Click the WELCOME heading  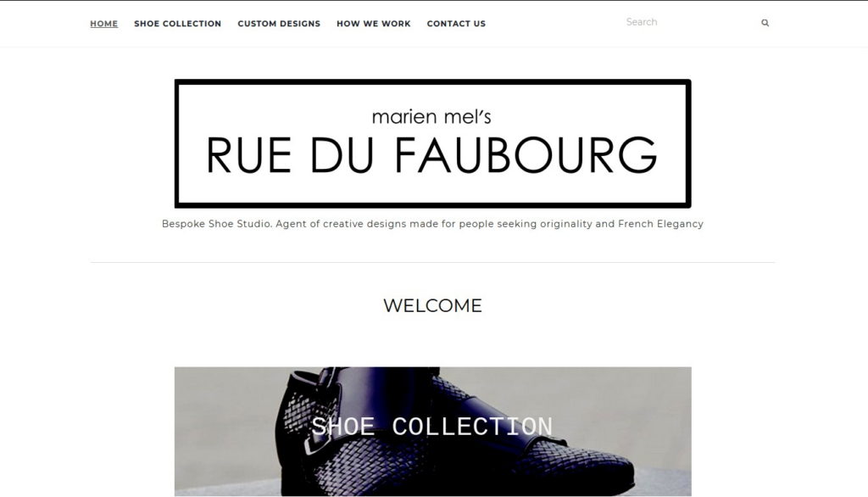pos(433,305)
